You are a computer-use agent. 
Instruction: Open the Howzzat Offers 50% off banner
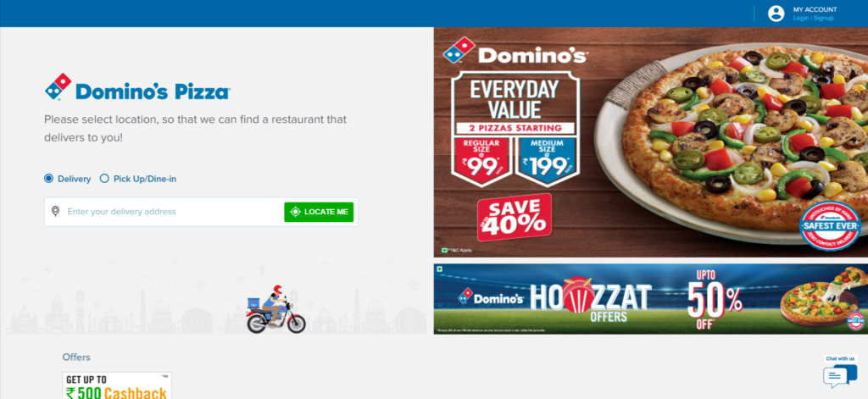(650, 299)
